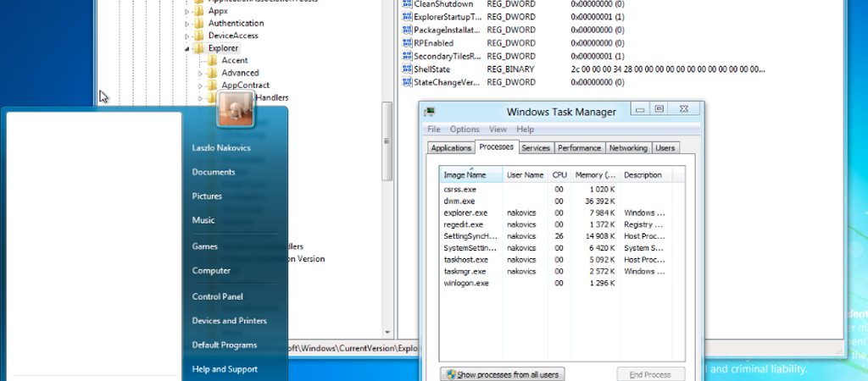Select the taskmgr.exe process row

tap(562, 272)
